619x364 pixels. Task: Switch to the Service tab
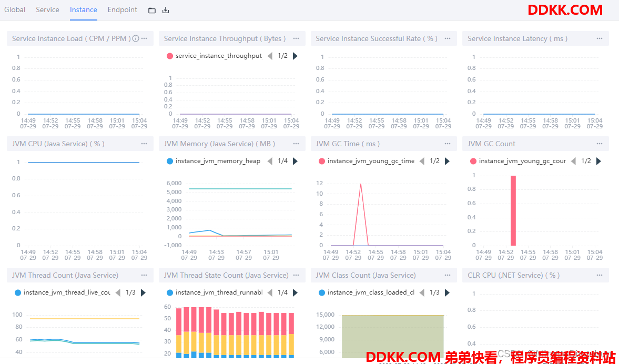pyautogui.click(x=47, y=10)
